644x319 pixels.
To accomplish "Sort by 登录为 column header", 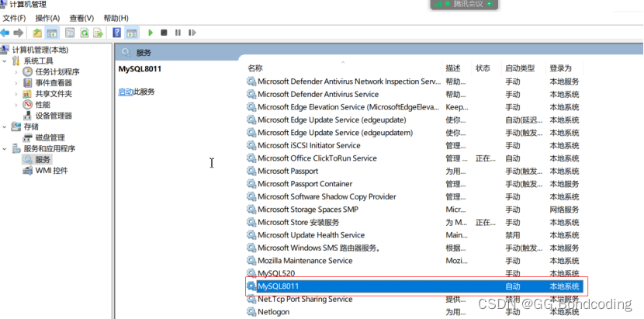I will tap(561, 68).
